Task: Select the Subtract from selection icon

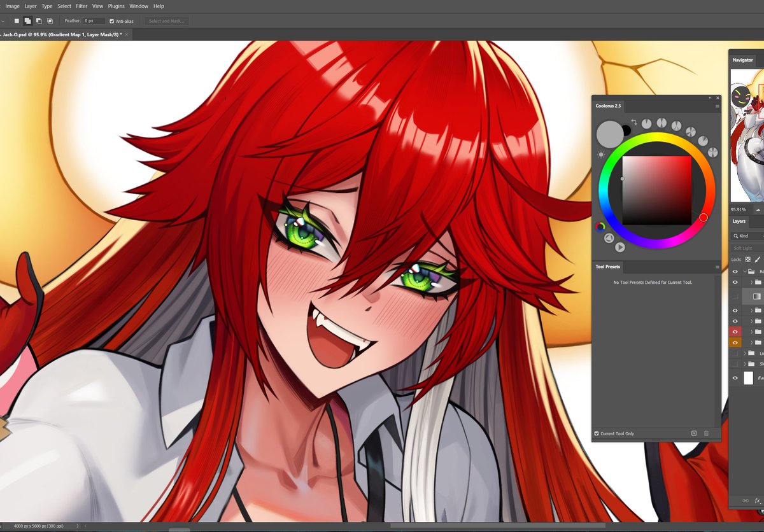Action: pyautogui.click(x=39, y=21)
